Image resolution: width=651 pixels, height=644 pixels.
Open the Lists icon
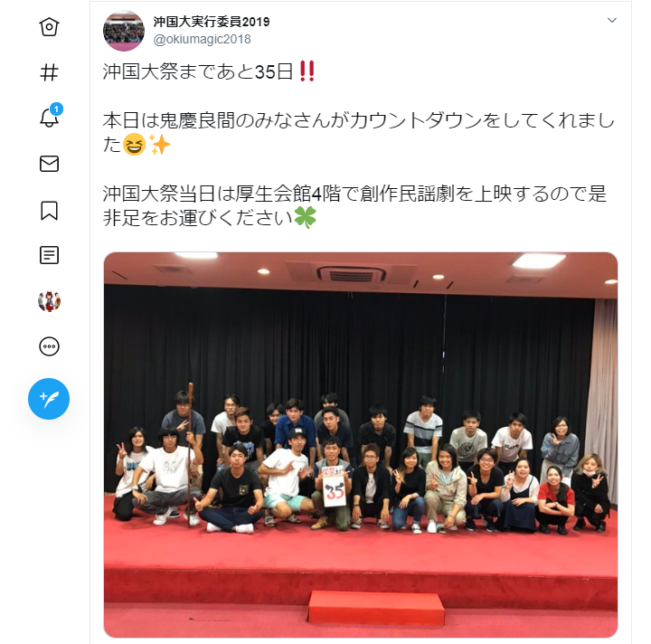[49, 255]
